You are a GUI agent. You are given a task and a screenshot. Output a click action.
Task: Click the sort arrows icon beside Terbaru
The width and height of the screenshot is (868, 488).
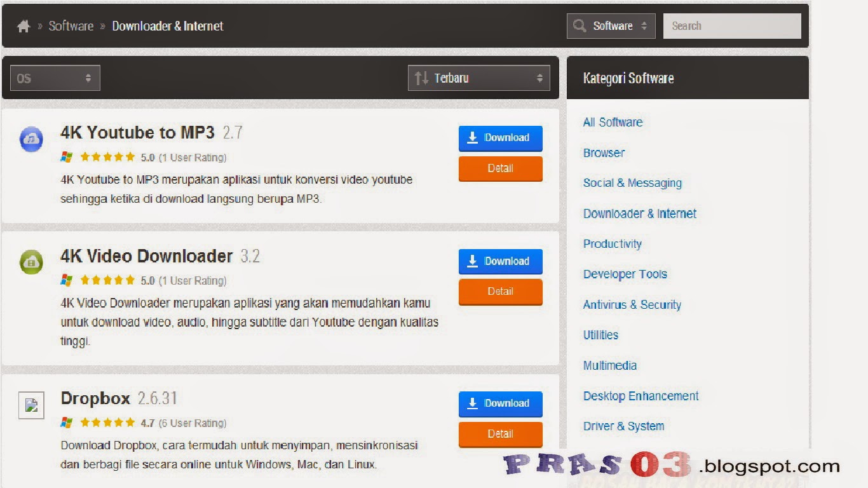421,78
